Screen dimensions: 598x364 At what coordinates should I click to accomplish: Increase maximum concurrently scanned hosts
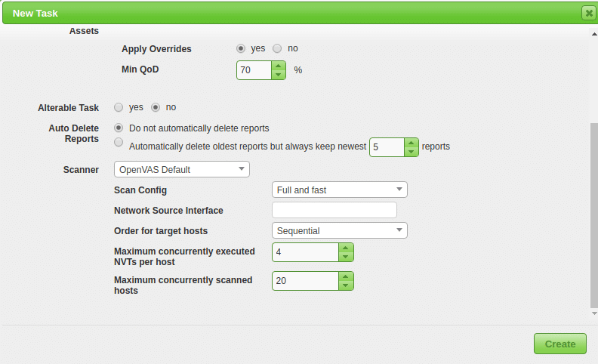click(345, 276)
